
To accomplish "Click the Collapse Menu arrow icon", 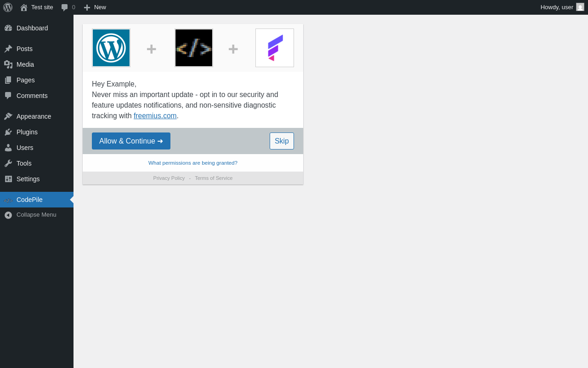I will tap(8, 215).
